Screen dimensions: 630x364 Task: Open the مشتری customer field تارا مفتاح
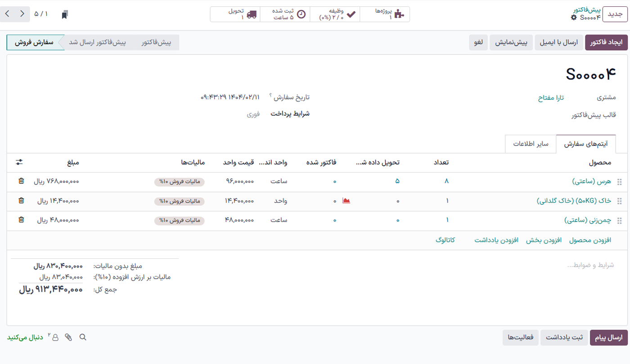550,97
